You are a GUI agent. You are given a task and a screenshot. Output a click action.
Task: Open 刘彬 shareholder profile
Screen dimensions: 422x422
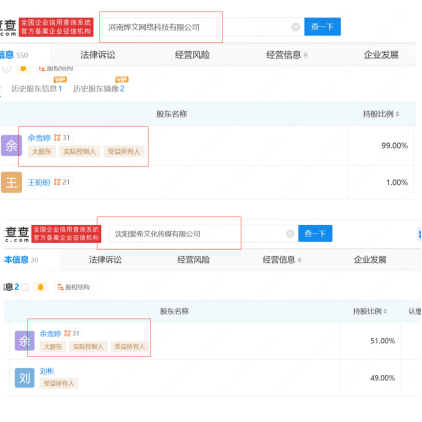(x=47, y=371)
